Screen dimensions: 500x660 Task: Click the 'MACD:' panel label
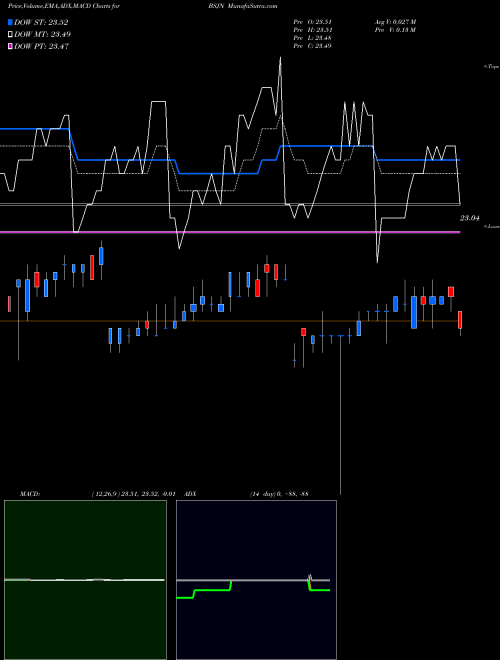coord(30,494)
